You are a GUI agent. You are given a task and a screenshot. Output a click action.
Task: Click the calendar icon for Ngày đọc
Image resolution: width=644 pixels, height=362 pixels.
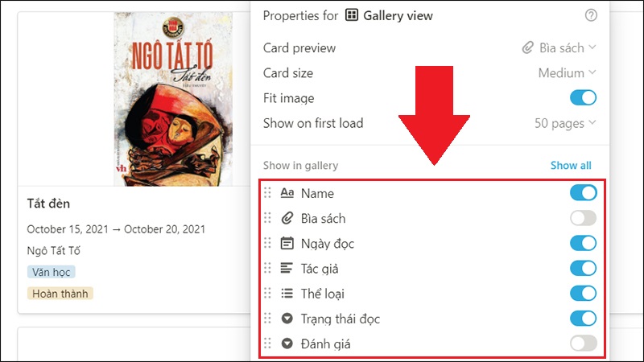pos(287,243)
